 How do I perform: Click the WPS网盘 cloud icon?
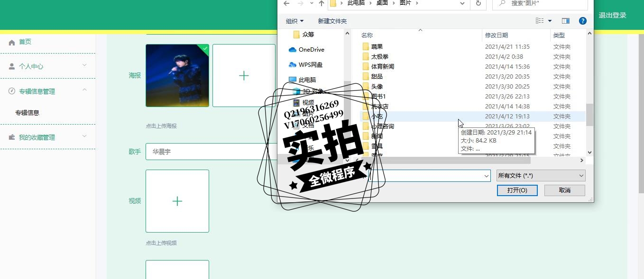293,65
